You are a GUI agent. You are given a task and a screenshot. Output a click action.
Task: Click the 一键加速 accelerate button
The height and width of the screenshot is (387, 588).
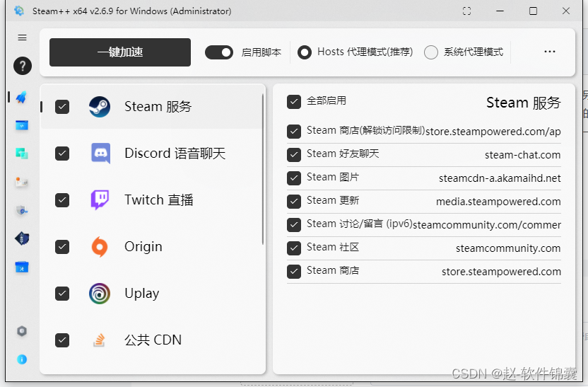[x=120, y=52]
